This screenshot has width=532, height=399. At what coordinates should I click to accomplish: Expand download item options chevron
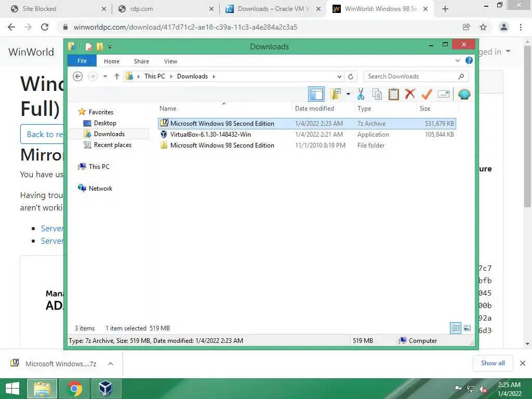pyautogui.click(x=110, y=364)
